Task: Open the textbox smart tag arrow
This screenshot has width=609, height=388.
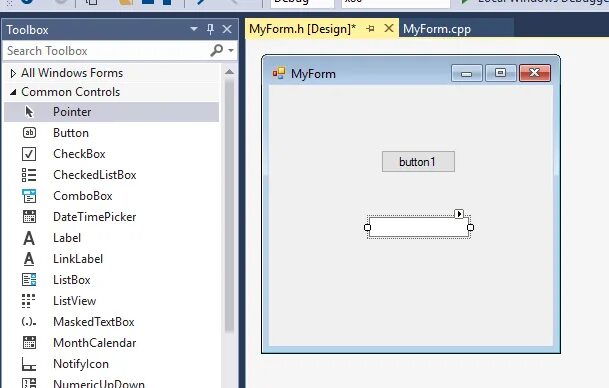Action: click(x=459, y=214)
